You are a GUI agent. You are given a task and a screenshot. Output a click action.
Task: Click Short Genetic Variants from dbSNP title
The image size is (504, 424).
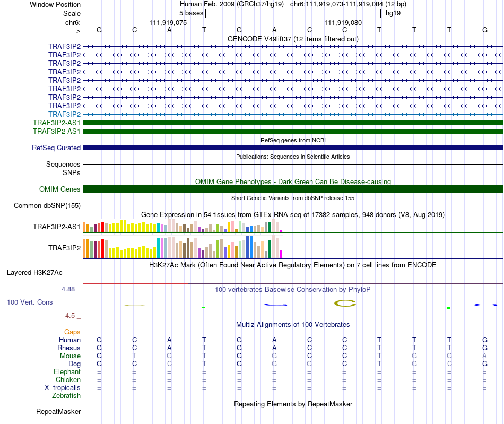(293, 198)
